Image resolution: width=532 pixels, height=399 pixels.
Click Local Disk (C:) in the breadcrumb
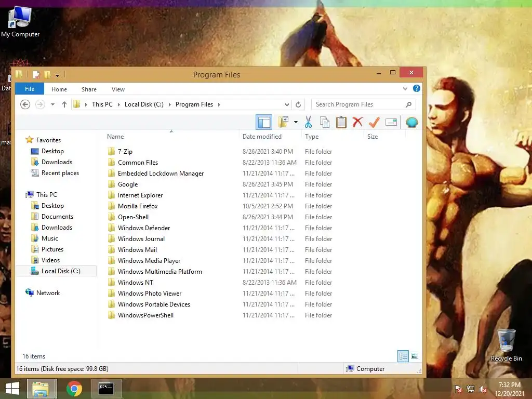coord(144,104)
